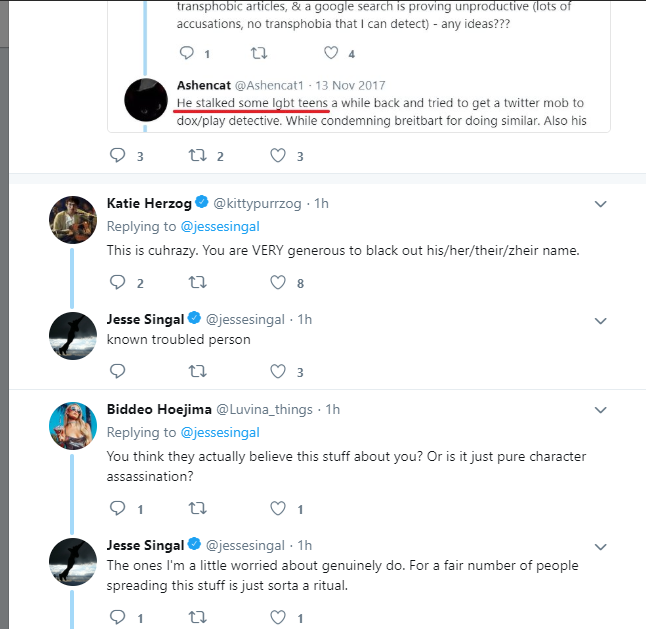Screen dimensions: 646x629
Task: Open dropdown on Jesse Singal's 'known troubled person' tweet
Action: [601, 321]
